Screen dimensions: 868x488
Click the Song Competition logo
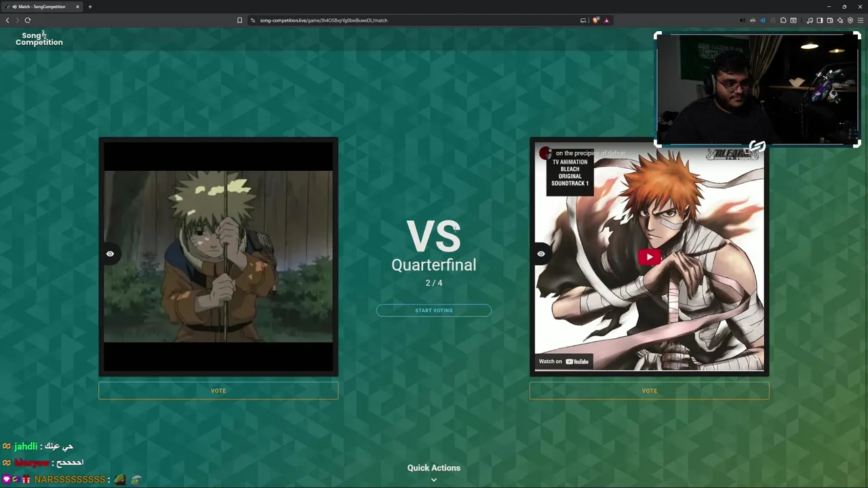click(x=39, y=38)
